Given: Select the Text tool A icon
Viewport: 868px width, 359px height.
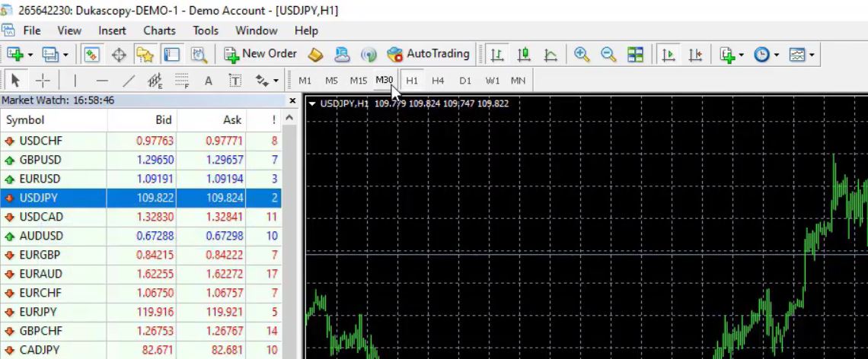Looking at the screenshot, I should 208,81.
